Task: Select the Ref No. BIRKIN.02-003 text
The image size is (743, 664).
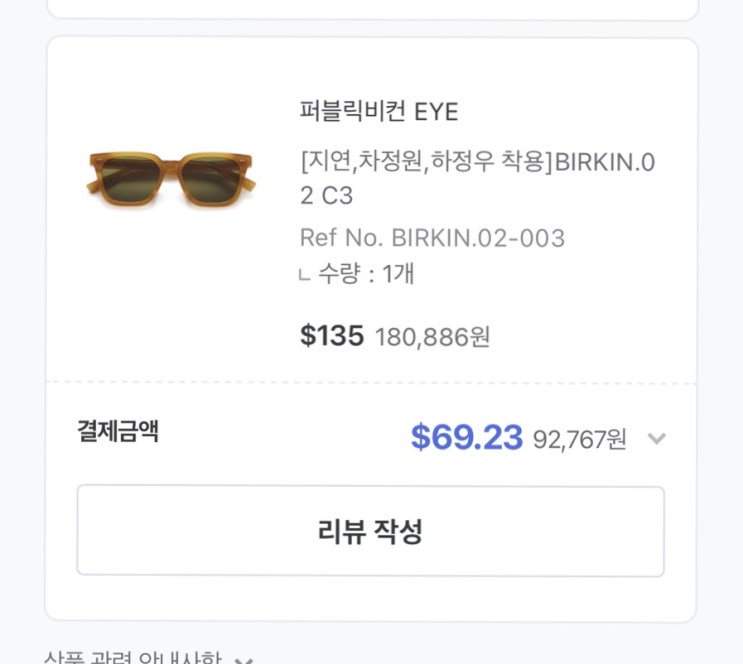Action: tap(432, 238)
